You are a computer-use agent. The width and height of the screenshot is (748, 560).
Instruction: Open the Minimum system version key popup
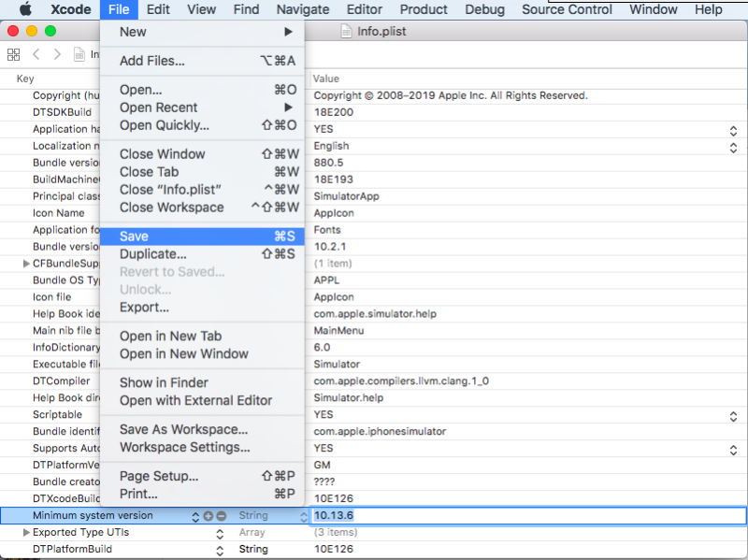pyautogui.click(x=195, y=517)
